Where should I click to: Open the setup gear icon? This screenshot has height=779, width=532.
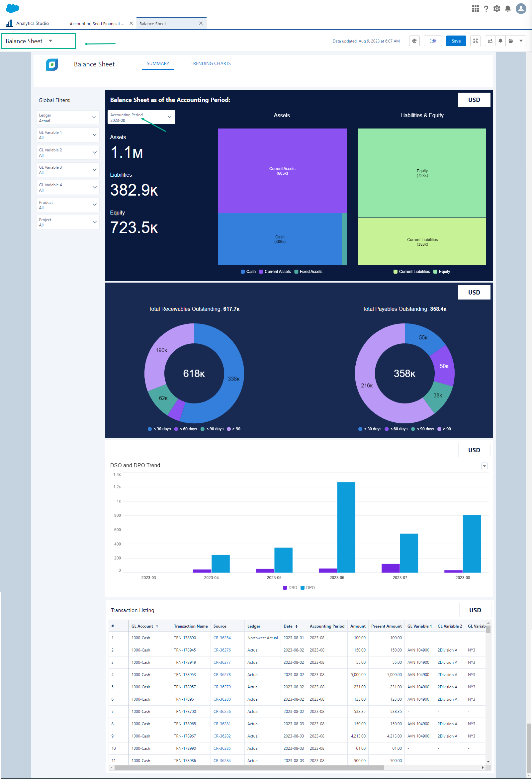click(x=496, y=9)
